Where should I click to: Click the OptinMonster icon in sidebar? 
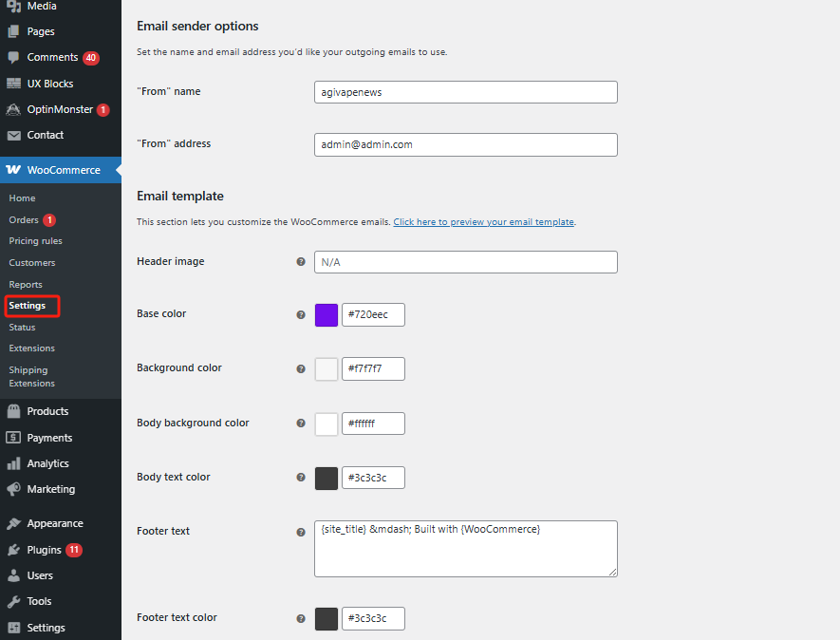click(13, 109)
